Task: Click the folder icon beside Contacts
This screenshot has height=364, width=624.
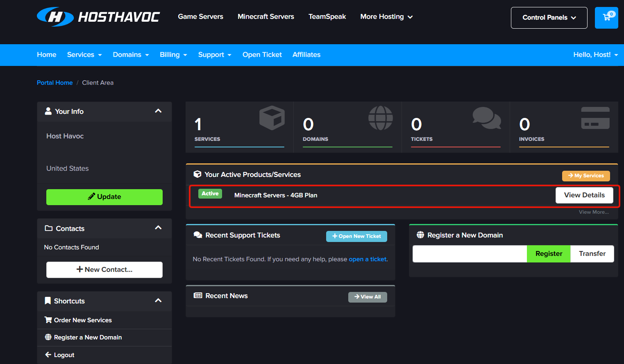Action: click(x=49, y=228)
